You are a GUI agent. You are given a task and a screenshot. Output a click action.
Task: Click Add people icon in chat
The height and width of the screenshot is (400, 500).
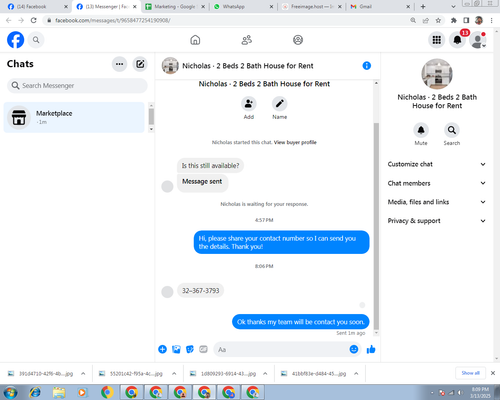click(x=249, y=104)
